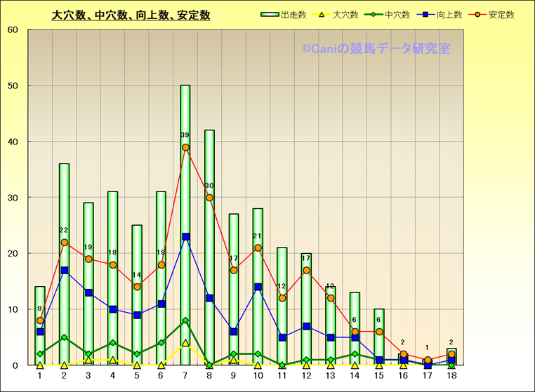
Task: Click the chart title 大穴数、中穴数、向上数、安定数
Action: [x=131, y=15]
